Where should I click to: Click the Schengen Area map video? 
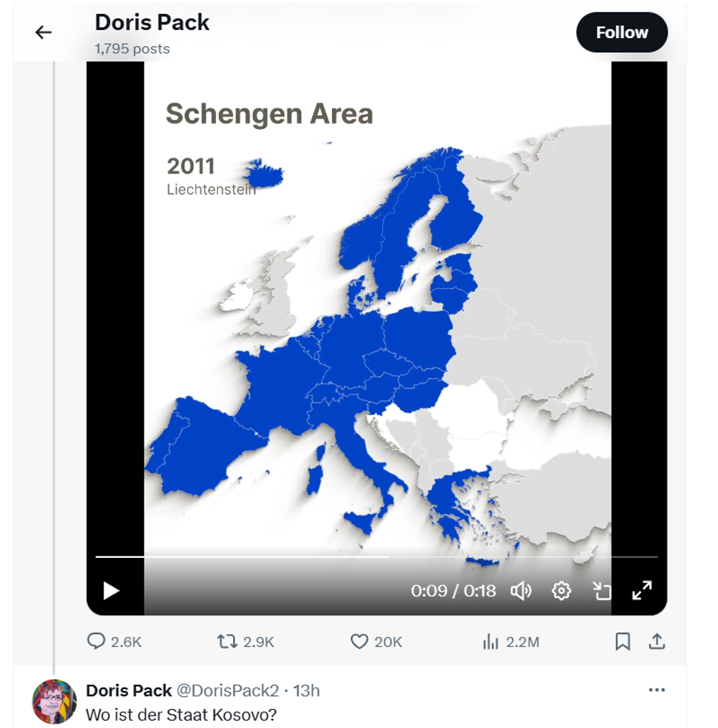click(377, 330)
